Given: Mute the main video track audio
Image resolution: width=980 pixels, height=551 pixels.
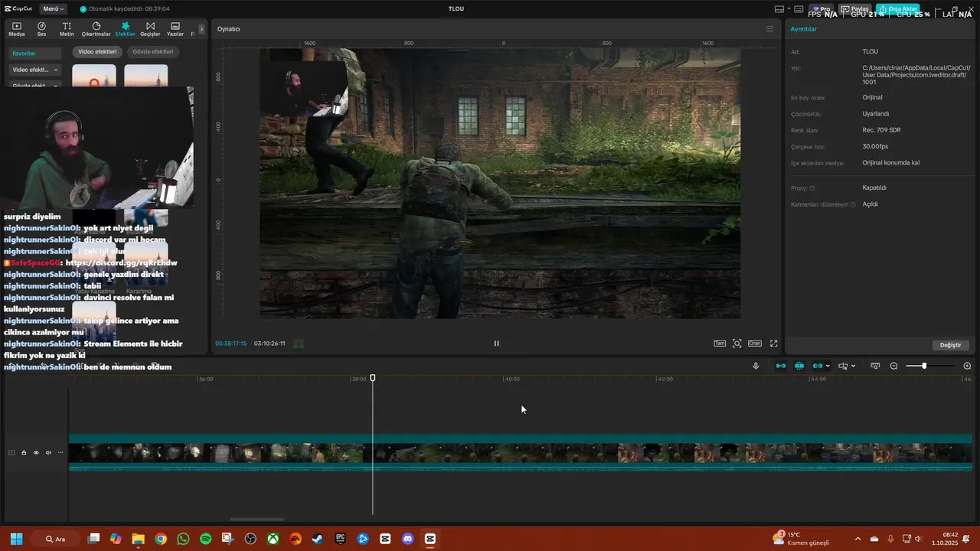Looking at the screenshot, I should [x=48, y=452].
